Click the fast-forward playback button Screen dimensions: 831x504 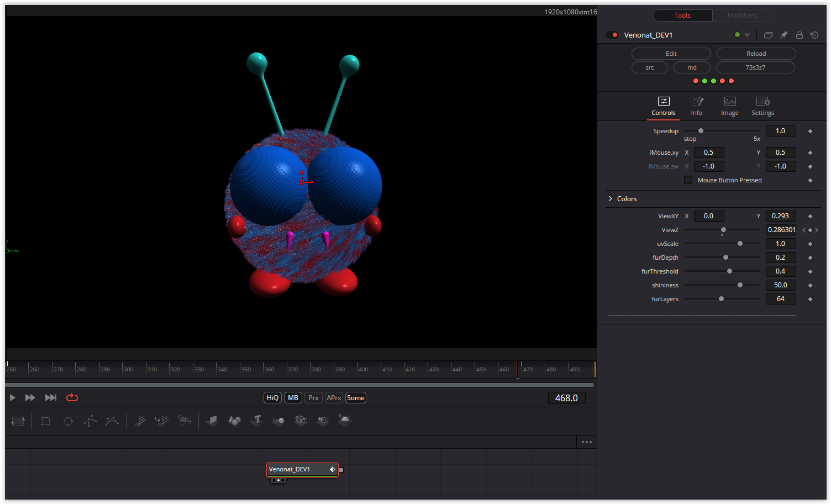[30, 398]
